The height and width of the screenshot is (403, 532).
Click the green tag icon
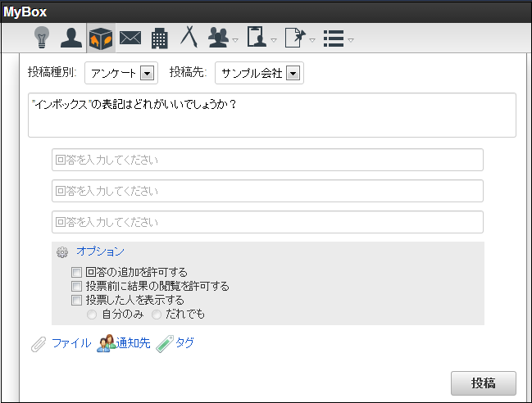point(165,344)
